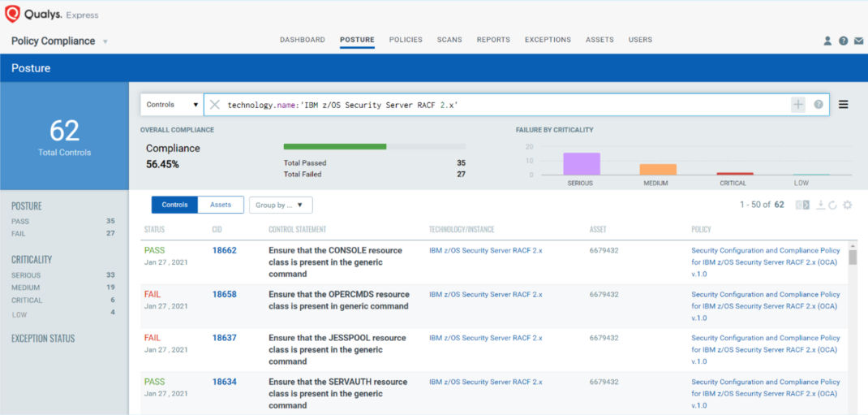Open the Dashboard tab

click(303, 40)
